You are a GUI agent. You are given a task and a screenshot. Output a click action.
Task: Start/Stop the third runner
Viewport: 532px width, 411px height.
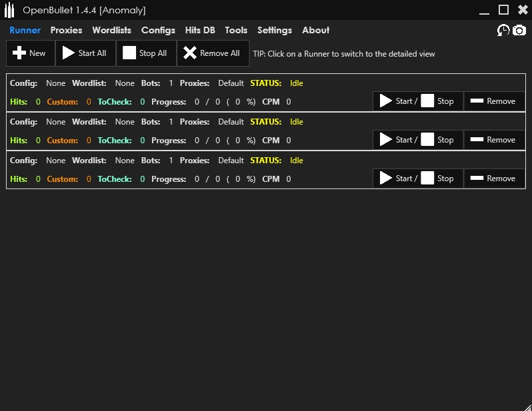(417, 179)
